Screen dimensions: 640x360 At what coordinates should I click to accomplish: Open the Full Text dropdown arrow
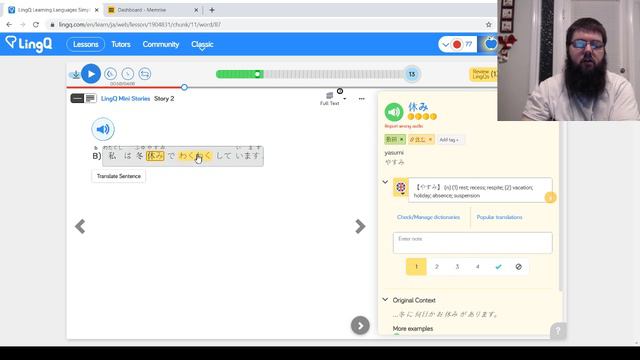345,99
